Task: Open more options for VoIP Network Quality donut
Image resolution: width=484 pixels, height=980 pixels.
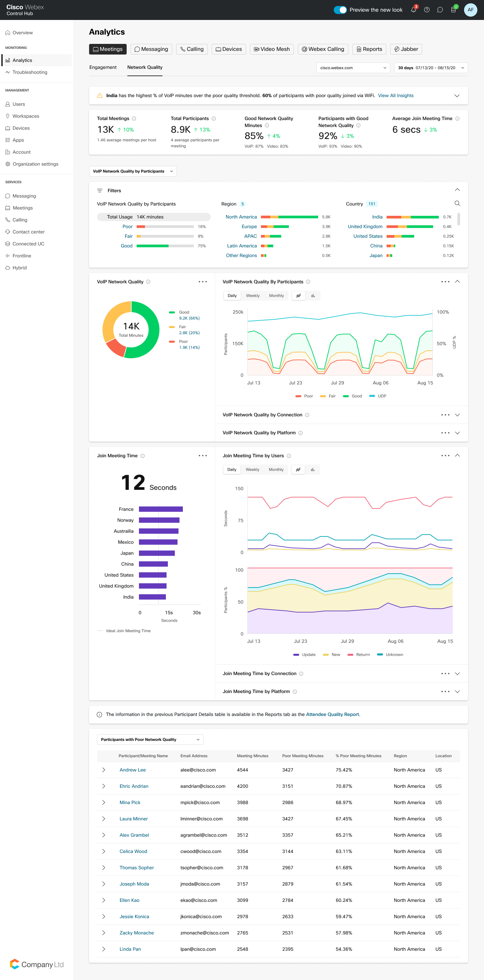Action: (203, 282)
